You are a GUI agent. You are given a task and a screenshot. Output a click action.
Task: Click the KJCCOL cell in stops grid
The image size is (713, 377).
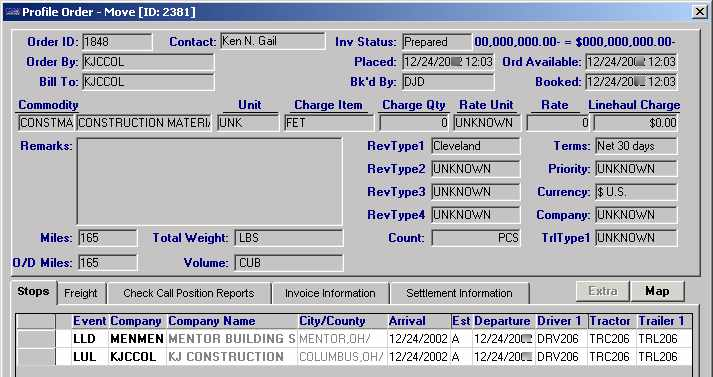[x=137, y=357]
